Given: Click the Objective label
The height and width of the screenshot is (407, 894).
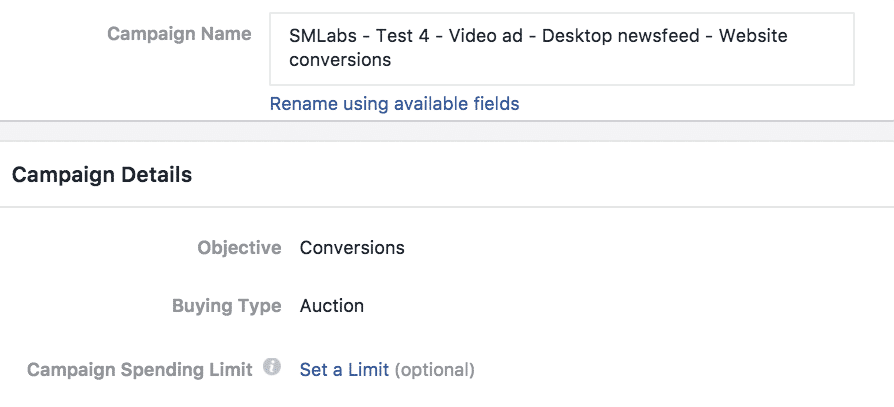Looking at the screenshot, I should tap(239, 248).
